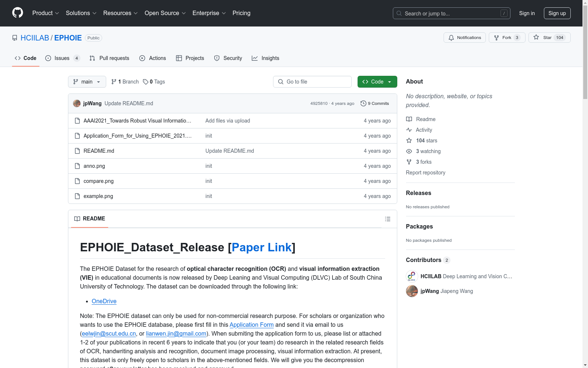
Task: Expand the Enterprise menu
Action: click(209, 13)
